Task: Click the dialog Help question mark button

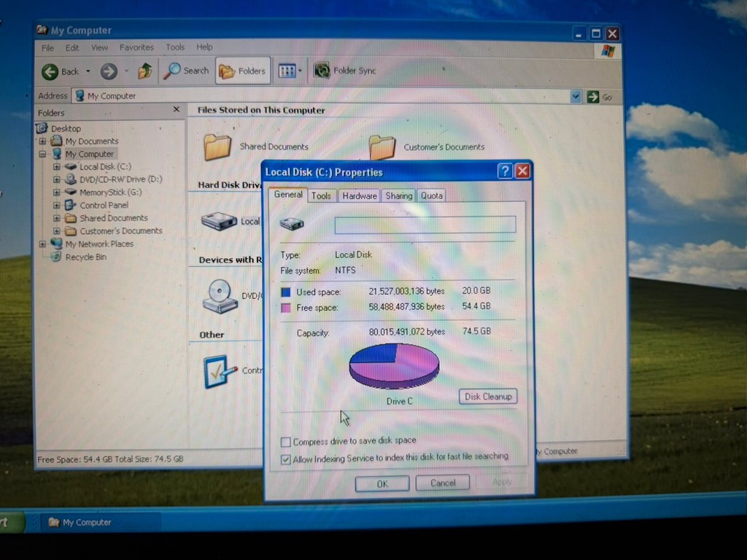Action: coord(505,171)
